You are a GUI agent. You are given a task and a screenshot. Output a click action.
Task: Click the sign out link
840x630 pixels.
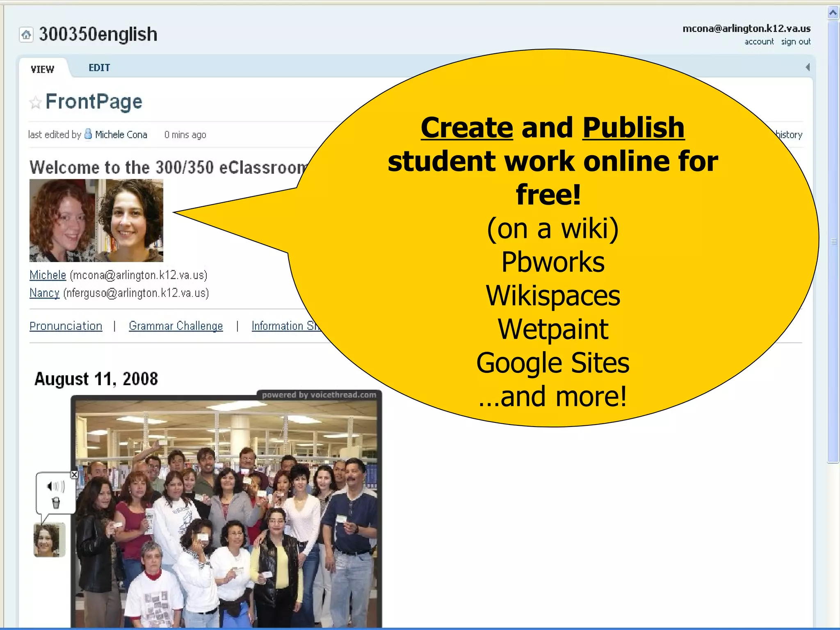tap(796, 41)
